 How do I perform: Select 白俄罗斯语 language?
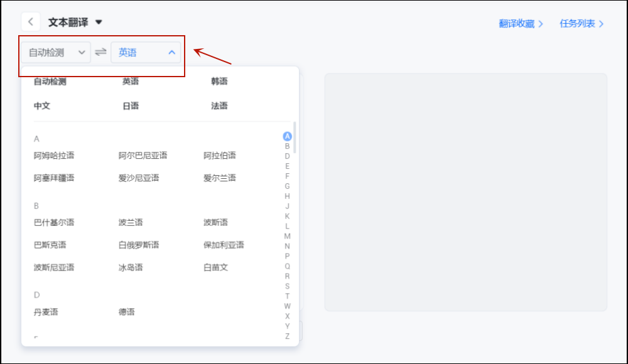[x=139, y=245]
